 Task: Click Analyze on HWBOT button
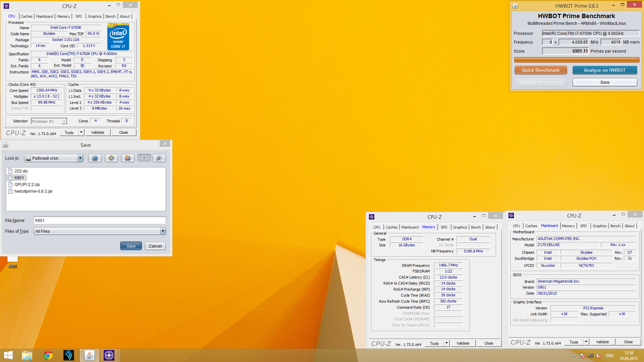point(604,70)
